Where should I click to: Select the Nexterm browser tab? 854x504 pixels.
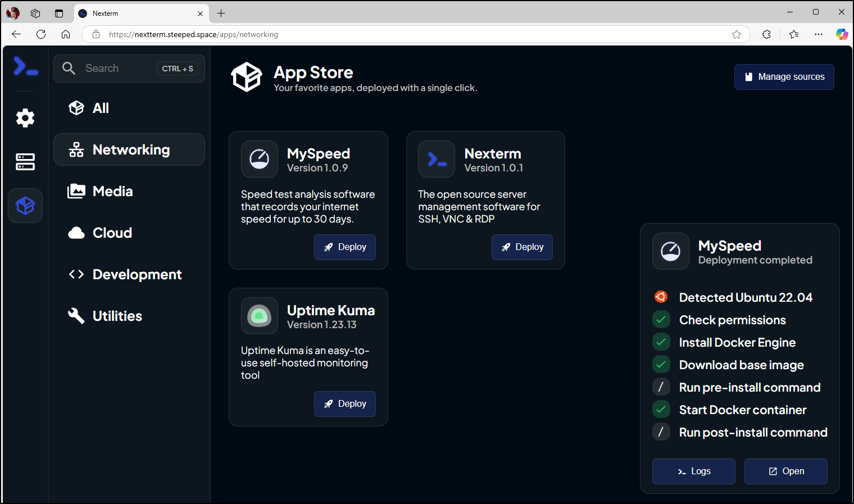point(142,13)
